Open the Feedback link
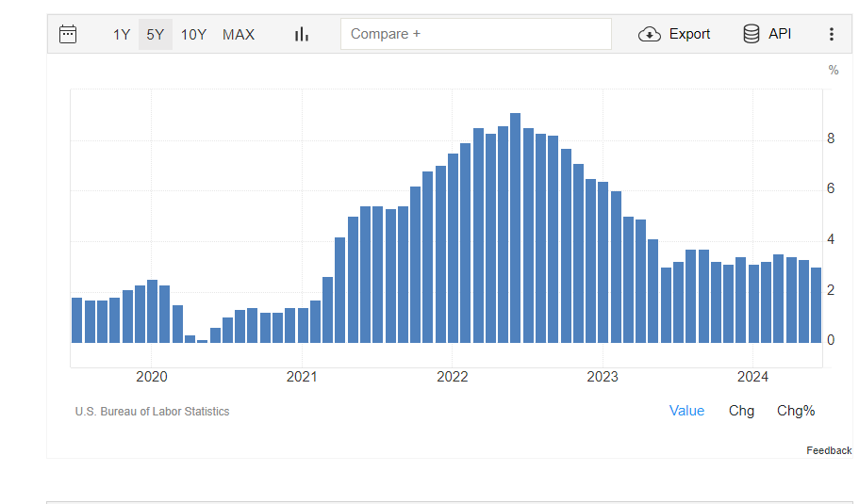Viewport: 859px width, 504px height. coord(828,450)
